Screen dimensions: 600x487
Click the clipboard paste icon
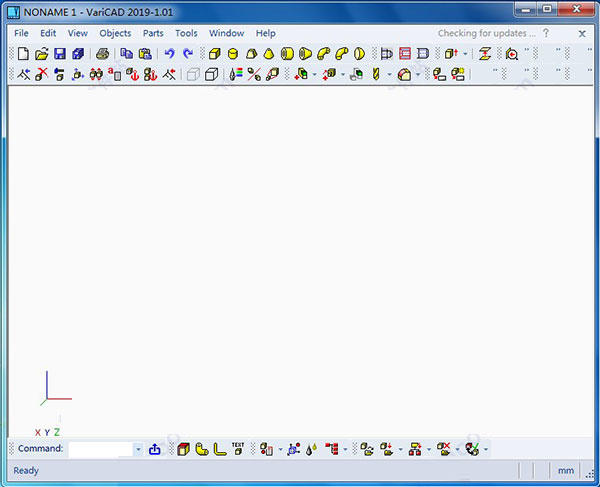click(145, 54)
